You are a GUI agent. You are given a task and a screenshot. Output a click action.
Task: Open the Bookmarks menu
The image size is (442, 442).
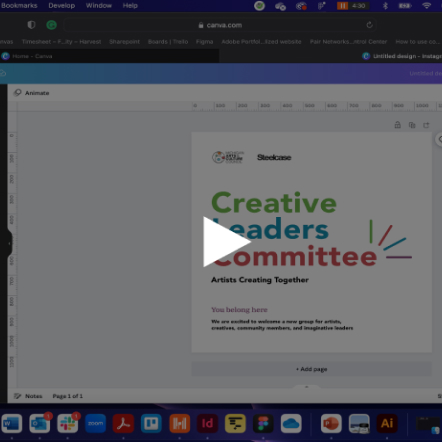pos(19,6)
